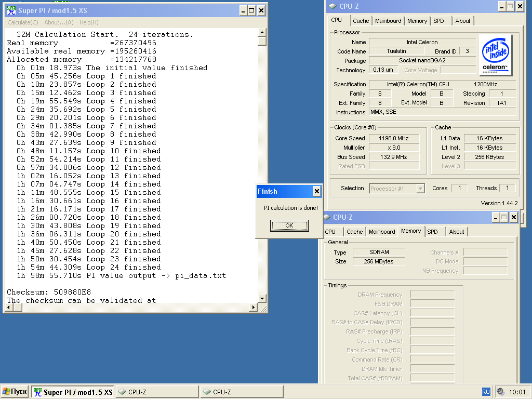The image size is (532, 399).
Task: Click the upper CPU-Z window title icon
Action: point(333,6)
